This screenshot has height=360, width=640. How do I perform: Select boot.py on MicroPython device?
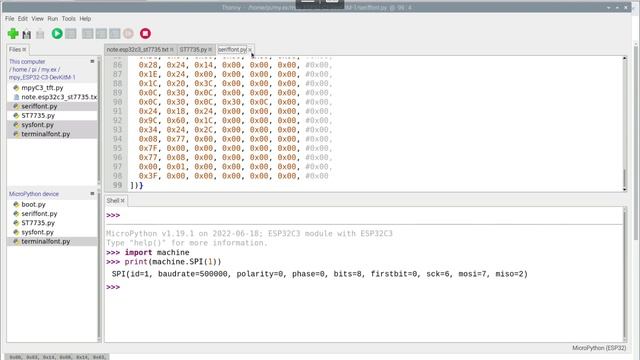[x=33, y=204]
